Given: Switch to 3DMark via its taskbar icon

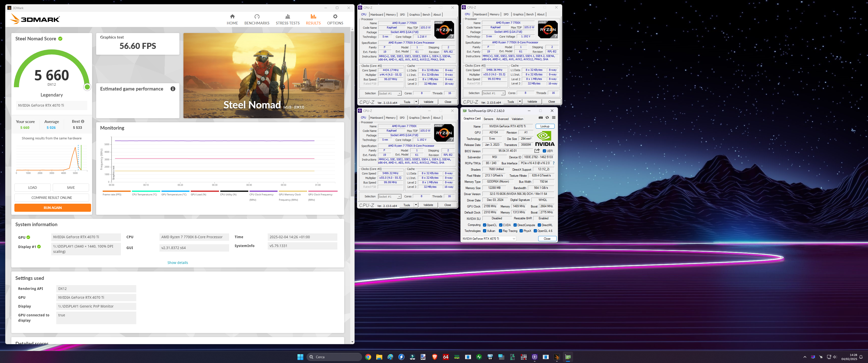Looking at the screenshot, I should coord(557,357).
